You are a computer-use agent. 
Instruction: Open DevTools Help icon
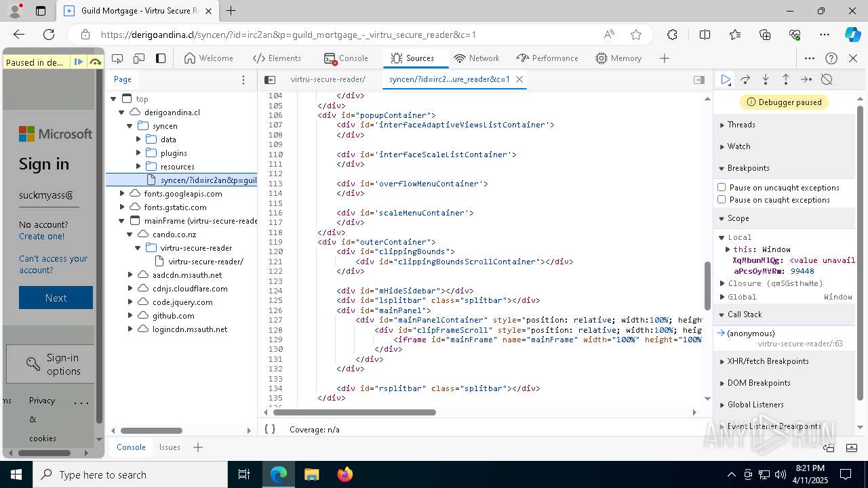[831, 58]
